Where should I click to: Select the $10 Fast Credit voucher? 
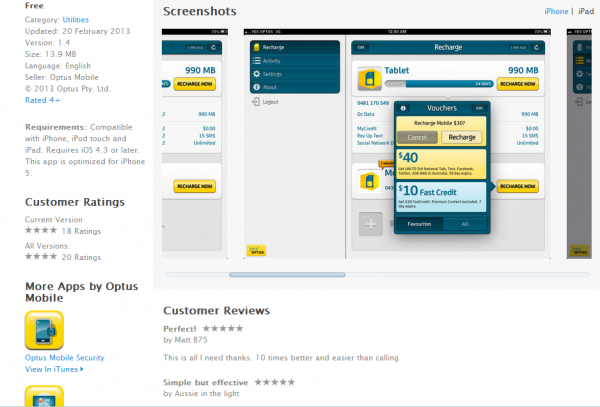click(x=441, y=197)
